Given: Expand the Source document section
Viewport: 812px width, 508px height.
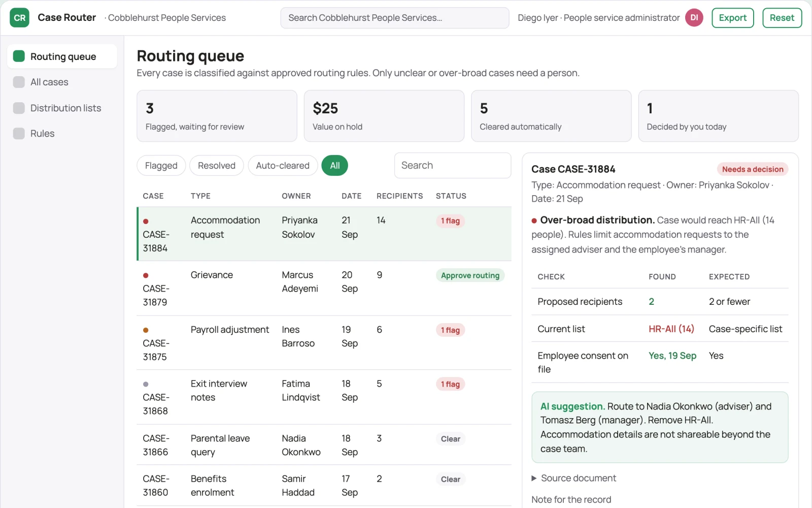Looking at the screenshot, I should (573, 478).
